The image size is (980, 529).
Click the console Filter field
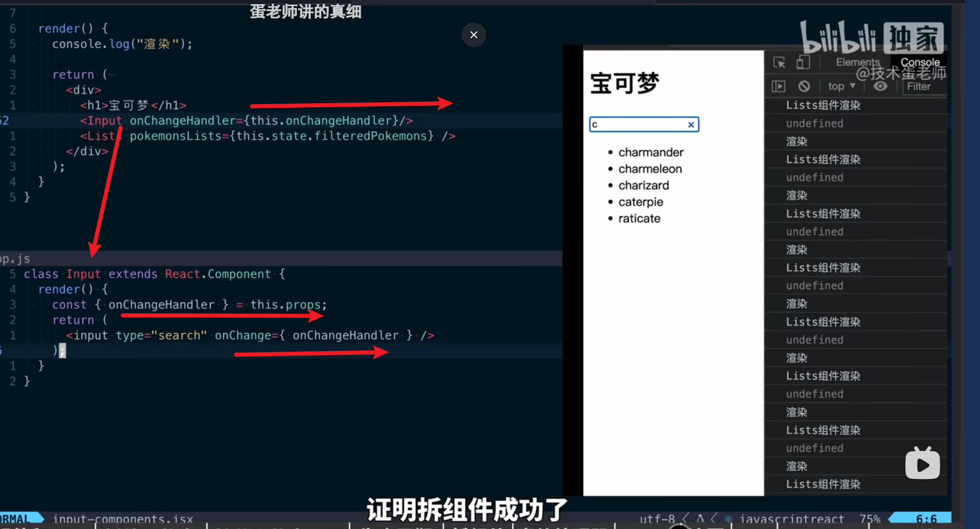click(x=925, y=86)
